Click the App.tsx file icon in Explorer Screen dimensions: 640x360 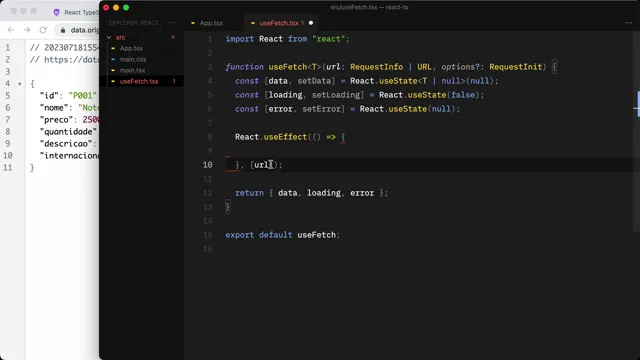click(113, 48)
